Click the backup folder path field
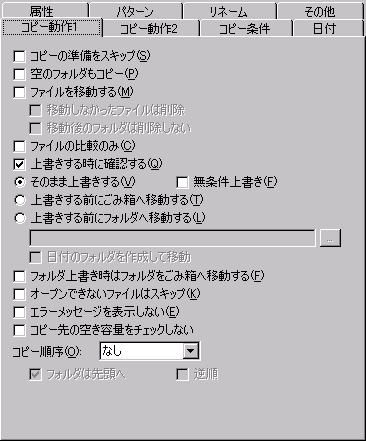Image resolution: width=366 pixels, height=441 pixels. click(x=172, y=238)
